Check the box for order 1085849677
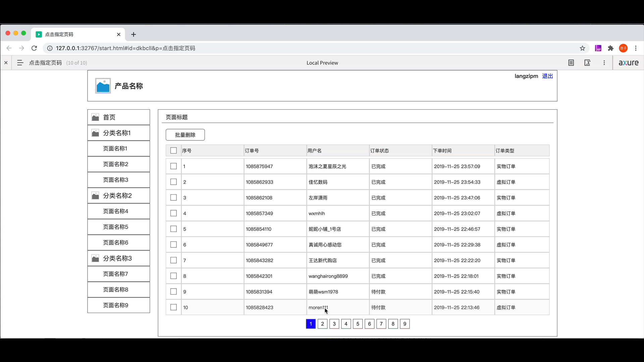This screenshot has height=362, width=644. coord(173,245)
